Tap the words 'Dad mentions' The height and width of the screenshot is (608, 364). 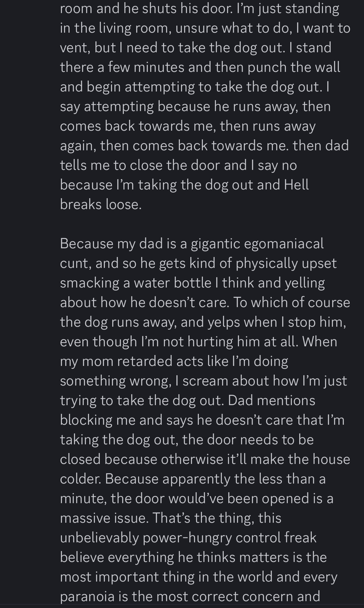(272, 400)
